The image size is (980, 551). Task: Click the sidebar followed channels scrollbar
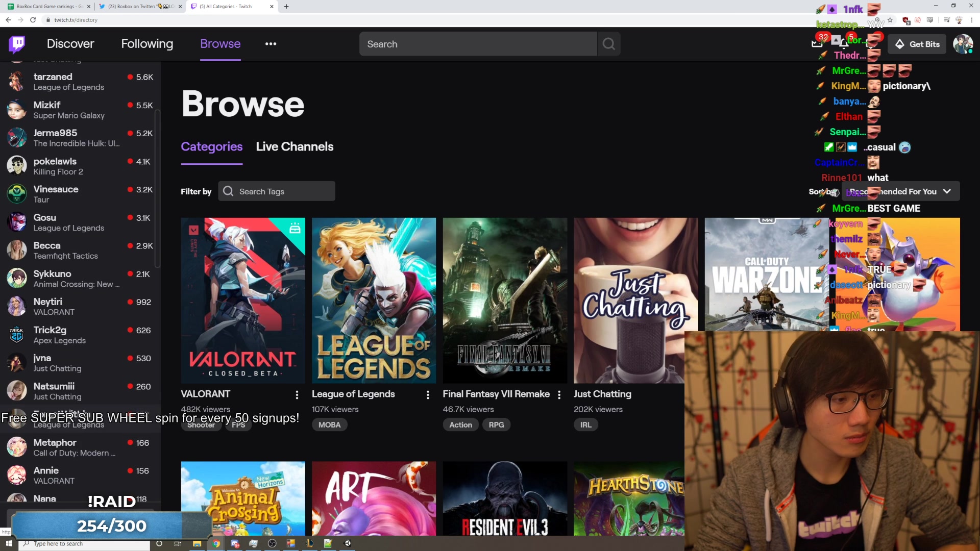pyautogui.click(x=157, y=189)
